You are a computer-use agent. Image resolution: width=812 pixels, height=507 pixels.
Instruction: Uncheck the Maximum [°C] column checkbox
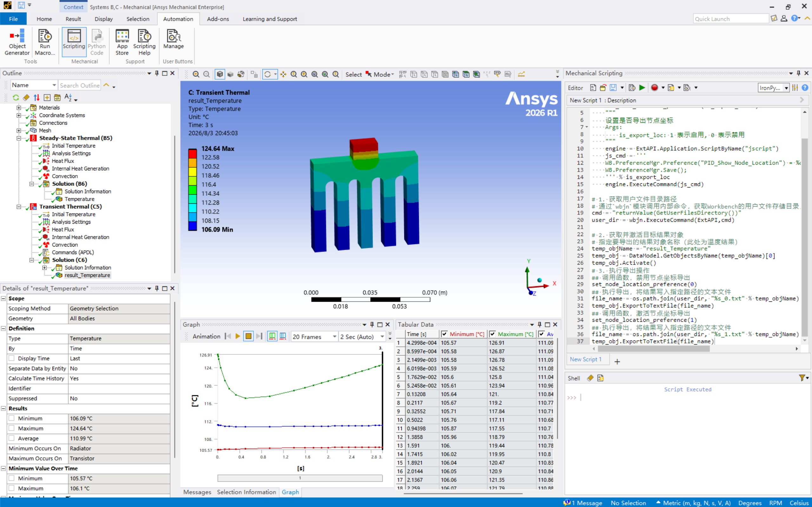[492, 334]
